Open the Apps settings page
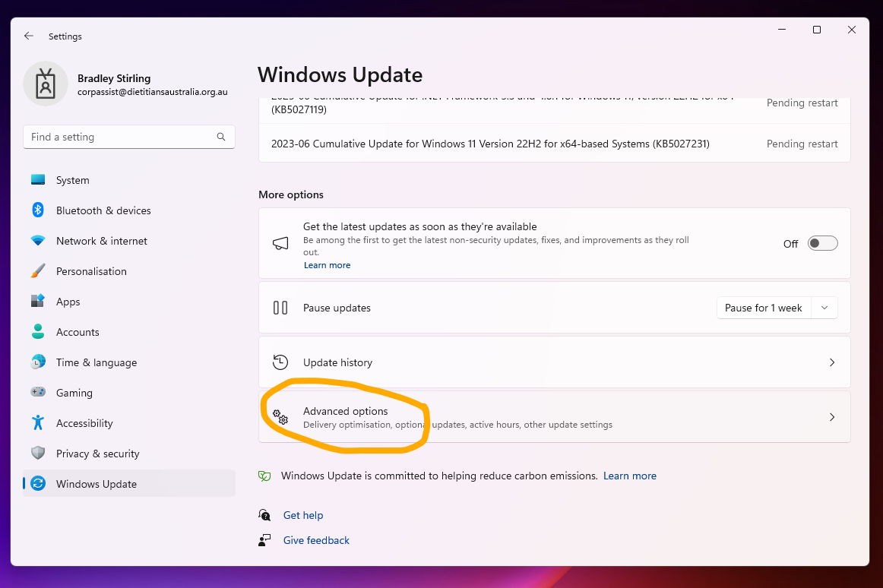883x588 pixels. 68,302
